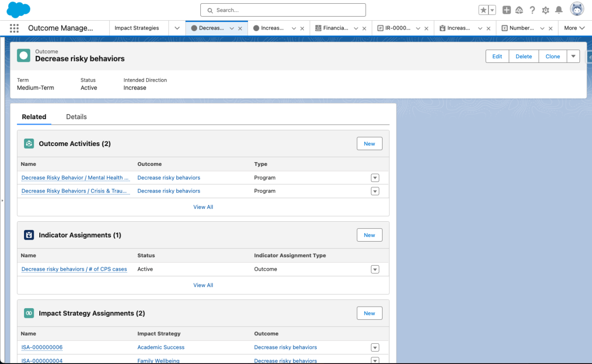592x364 pixels.
Task: Click the Active status value in header
Action: click(x=89, y=88)
